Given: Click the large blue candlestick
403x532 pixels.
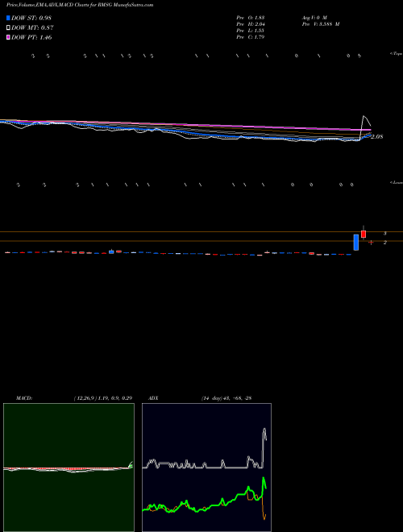Looking at the screenshot, I should (x=355, y=243).
